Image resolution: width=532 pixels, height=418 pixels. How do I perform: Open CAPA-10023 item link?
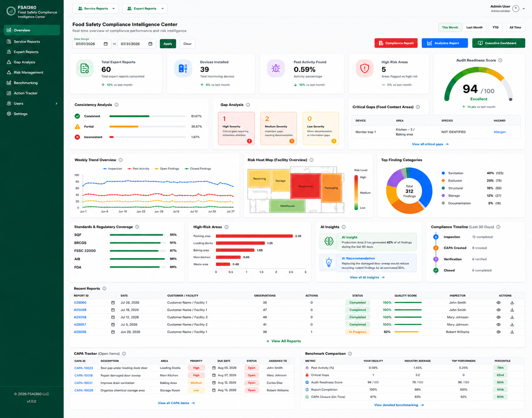click(x=83, y=368)
